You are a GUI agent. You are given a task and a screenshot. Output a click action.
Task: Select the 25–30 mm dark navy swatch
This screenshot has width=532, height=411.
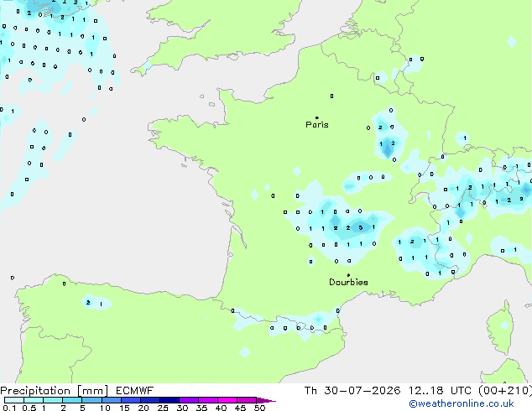tap(170, 400)
